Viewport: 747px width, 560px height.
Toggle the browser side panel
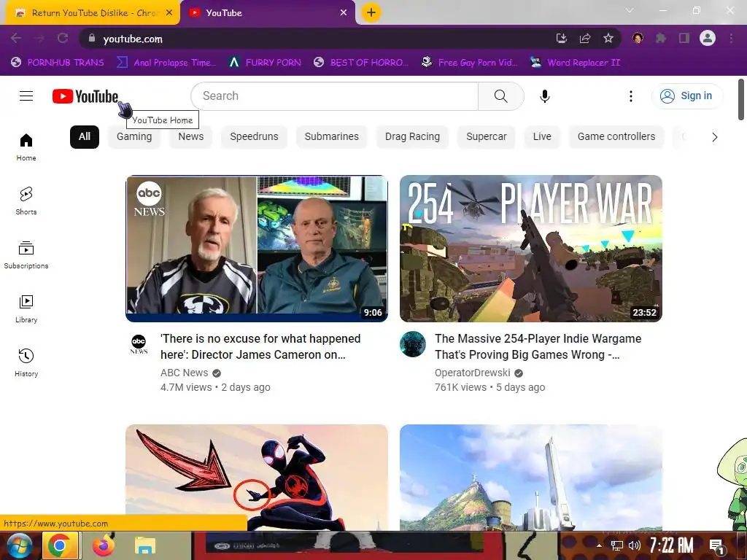coord(684,38)
